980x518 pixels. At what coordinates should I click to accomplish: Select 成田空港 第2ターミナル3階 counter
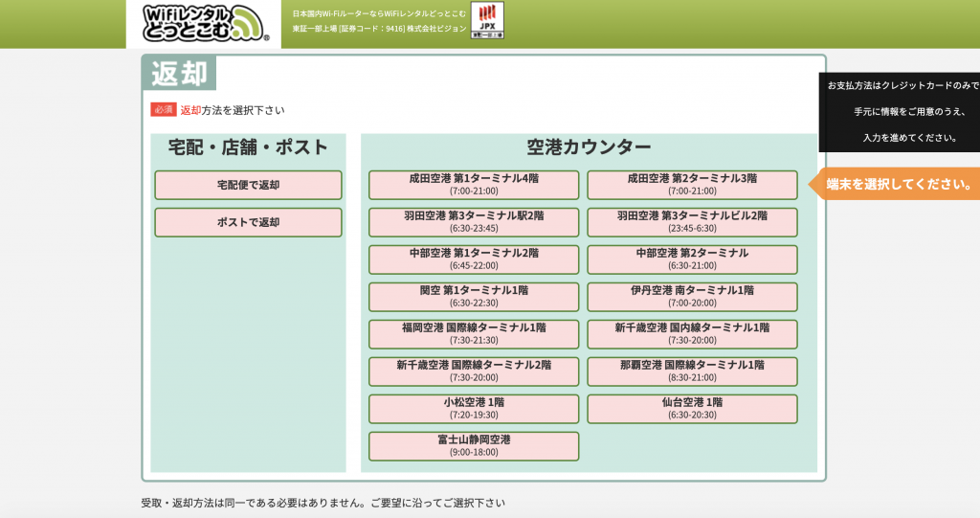pos(692,185)
